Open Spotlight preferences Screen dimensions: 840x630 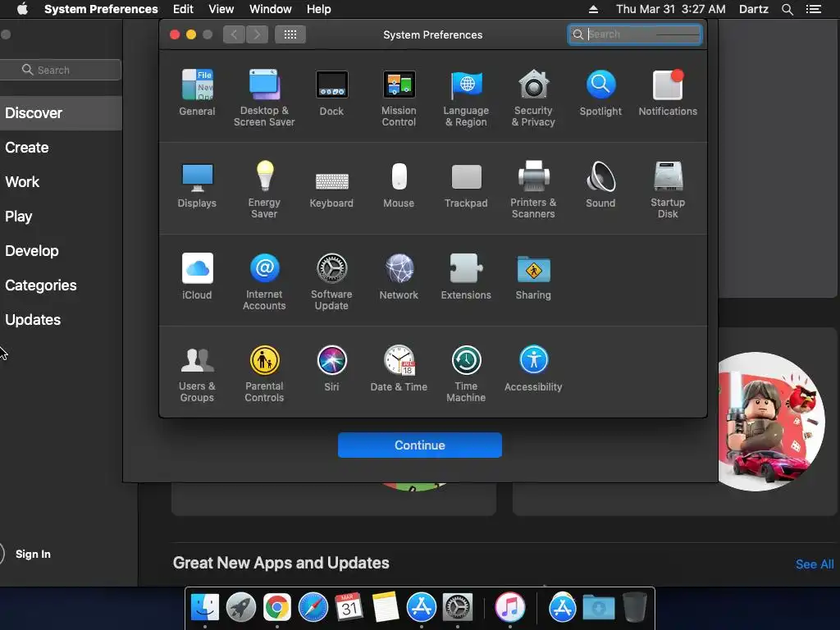(x=600, y=92)
